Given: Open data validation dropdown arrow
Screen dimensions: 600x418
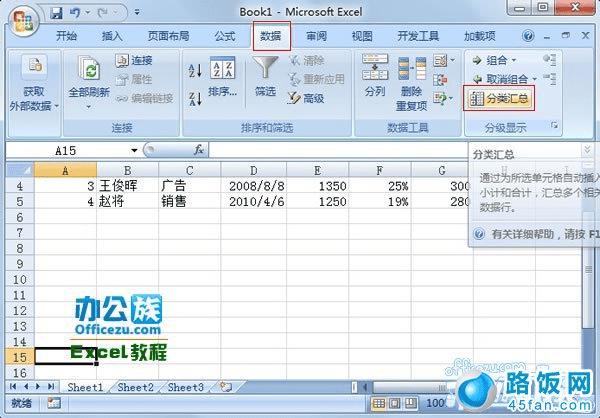Looking at the screenshot, I should coord(453,60).
